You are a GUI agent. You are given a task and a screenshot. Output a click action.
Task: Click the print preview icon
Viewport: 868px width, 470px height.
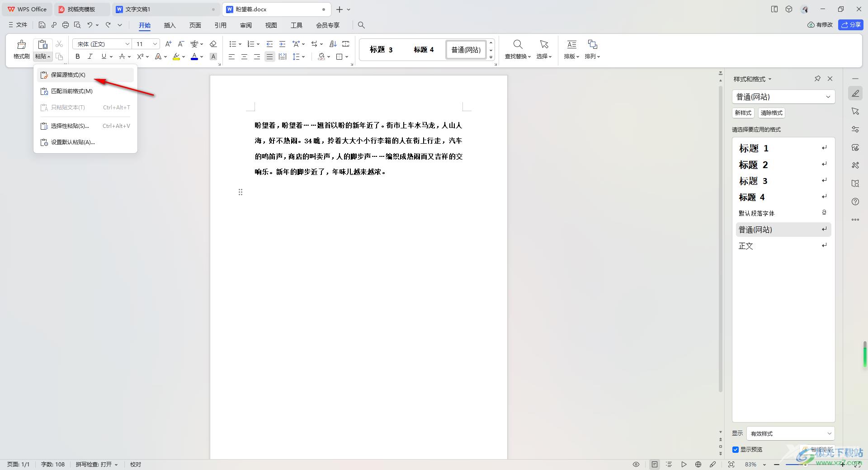pos(77,25)
